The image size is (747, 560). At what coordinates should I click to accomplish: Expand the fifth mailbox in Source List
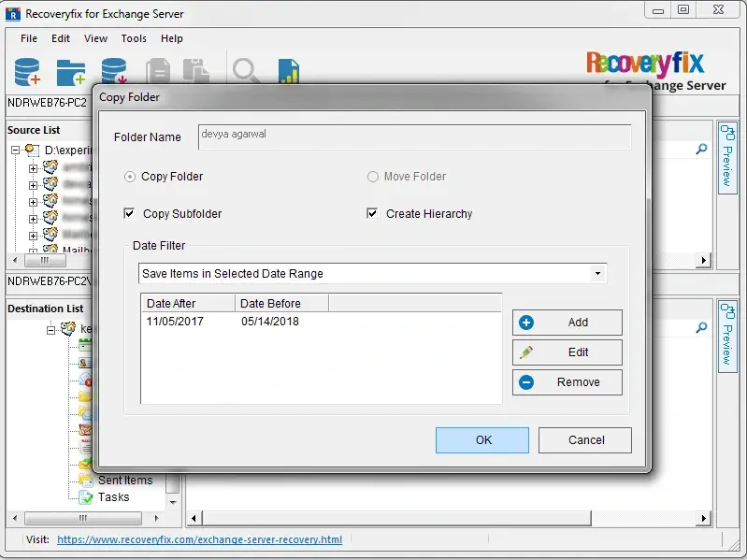[x=33, y=236]
